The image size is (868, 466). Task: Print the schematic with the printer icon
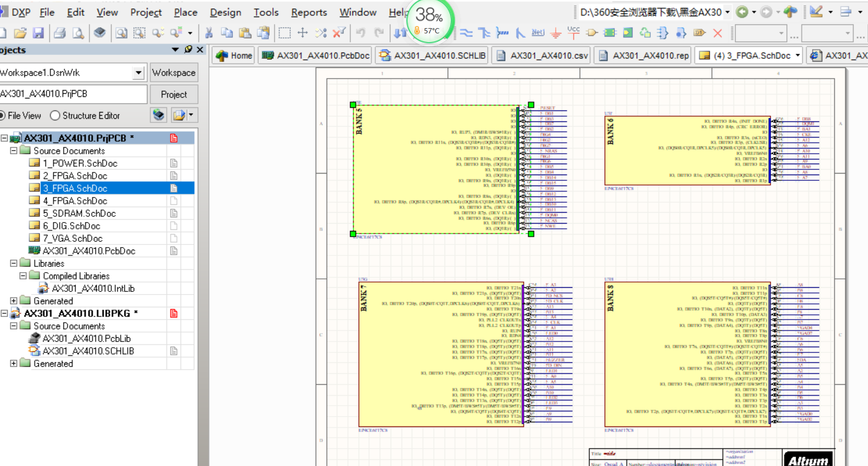pos(60,33)
